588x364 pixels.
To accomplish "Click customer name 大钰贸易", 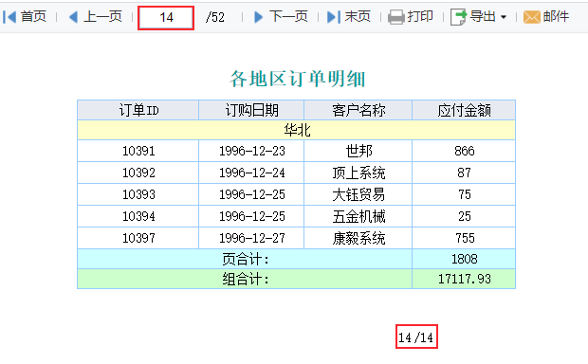I will click(x=358, y=194).
